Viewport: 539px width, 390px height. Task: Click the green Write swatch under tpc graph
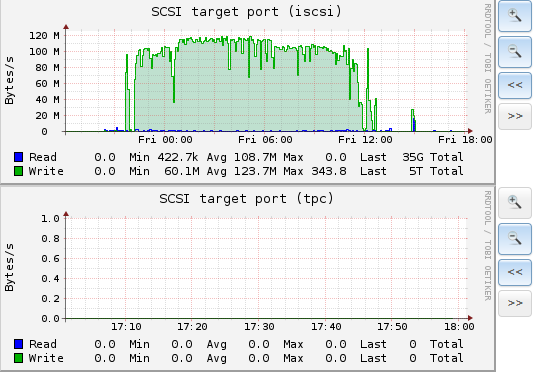coord(19,358)
